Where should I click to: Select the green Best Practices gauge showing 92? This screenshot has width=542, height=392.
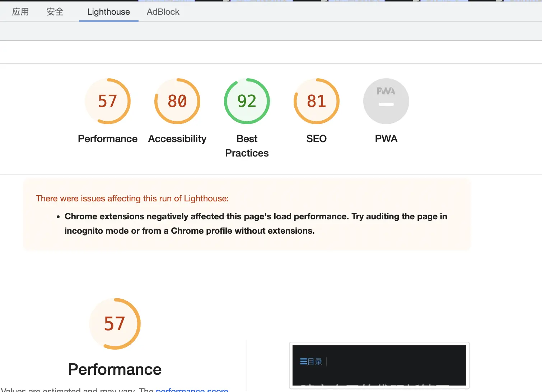pos(247,101)
